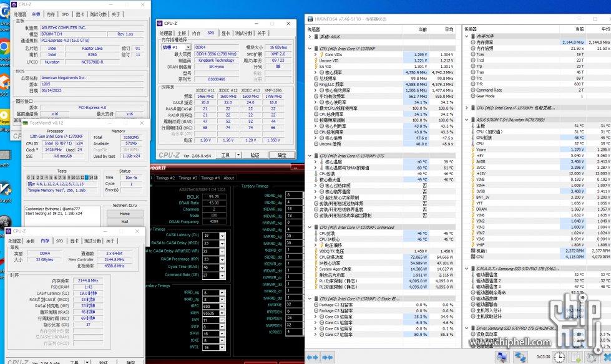Click the Mail button in TestMem5

pyautogui.click(x=125, y=221)
